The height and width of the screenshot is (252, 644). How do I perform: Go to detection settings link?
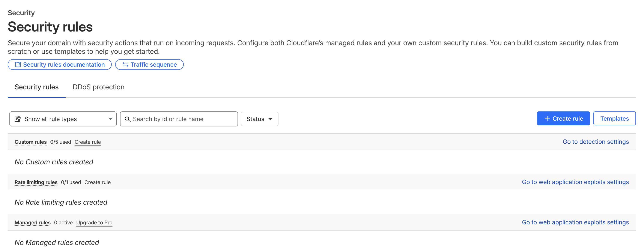pos(596,142)
